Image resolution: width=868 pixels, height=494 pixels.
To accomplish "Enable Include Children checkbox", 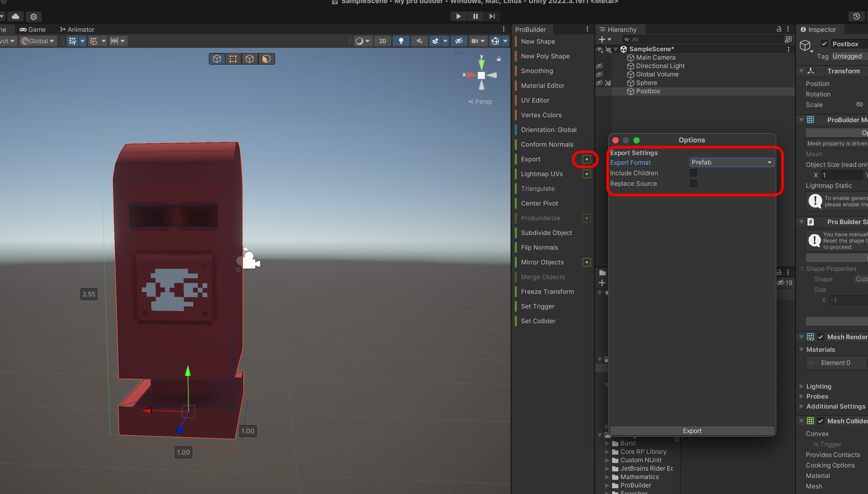I will click(693, 173).
